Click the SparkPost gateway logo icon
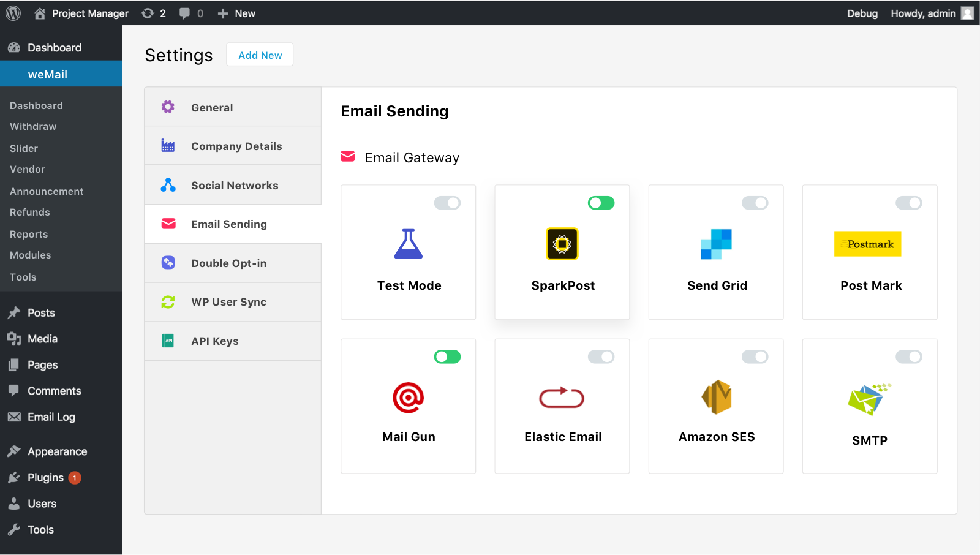The width and height of the screenshot is (980, 555). [x=562, y=244]
